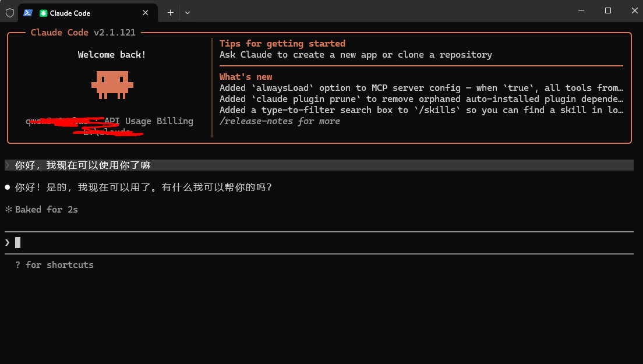Click the type-to-filter search box line
This screenshot has height=364, width=643.
click(x=421, y=110)
